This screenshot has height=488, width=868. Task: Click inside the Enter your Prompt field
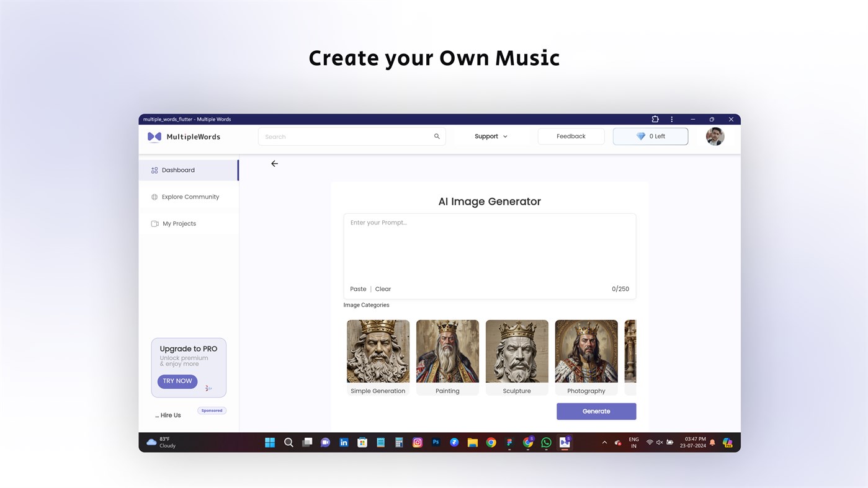click(x=490, y=248)
